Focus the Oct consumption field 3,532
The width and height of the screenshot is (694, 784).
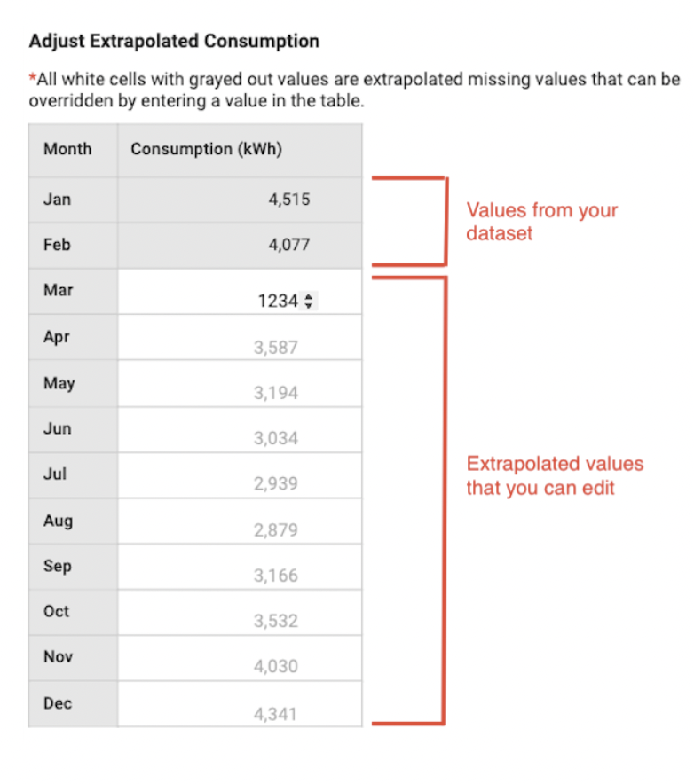click(240, 613)
